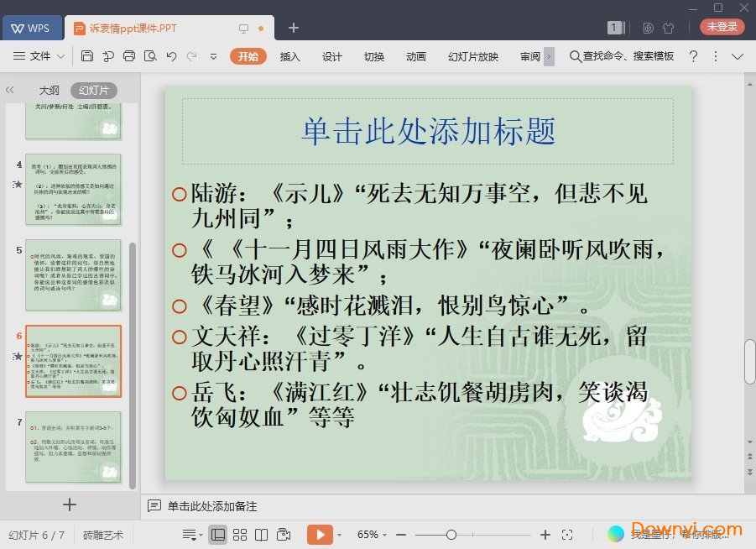This screenshot has height=549, width=756.
Task: Click the new slide plus button
Action: tap(70, 505)
